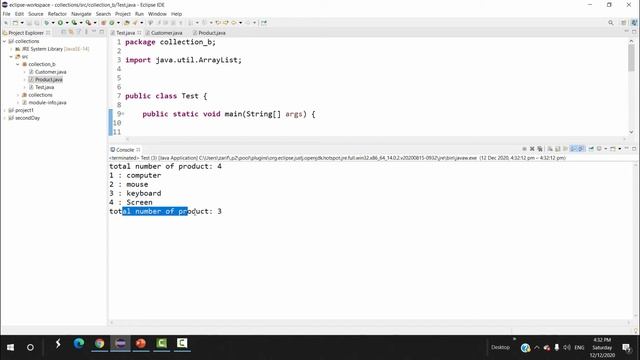Viewport: 640px width, 360px height.
Task: Expand the JRE System Library node
Action: tap(11, 49)
